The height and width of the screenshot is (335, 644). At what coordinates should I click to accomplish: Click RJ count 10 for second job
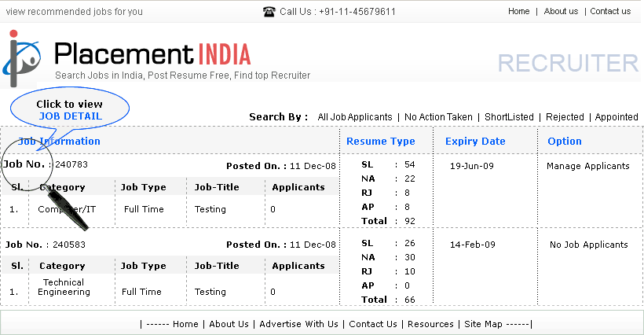(x=409, y=271)
